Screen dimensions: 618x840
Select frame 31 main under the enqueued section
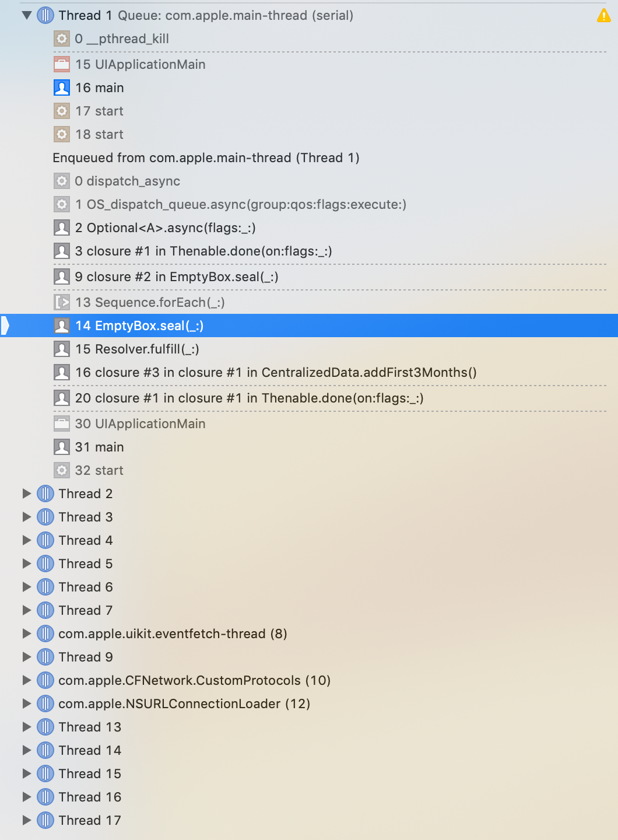[99, 447]
